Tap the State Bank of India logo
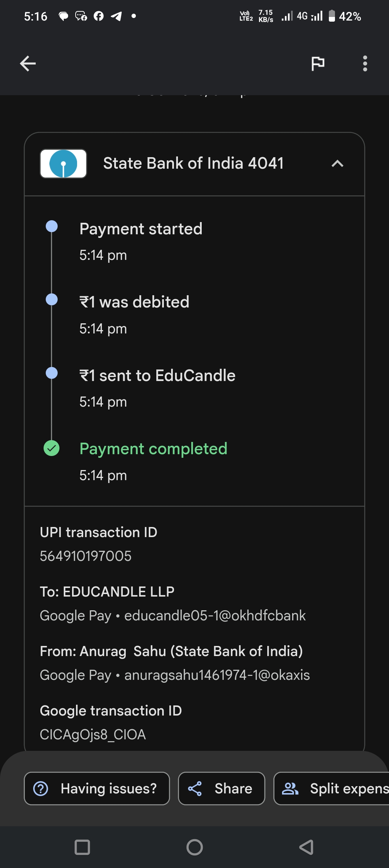389x868 pixels. click(63, 164)
